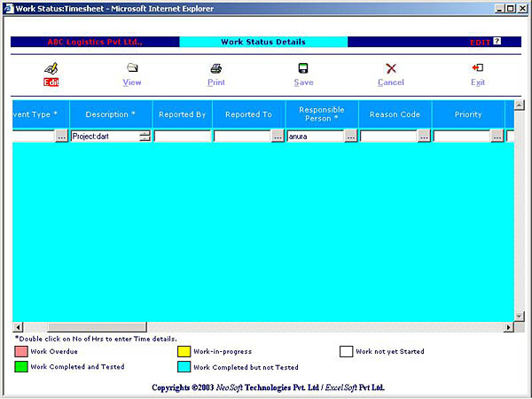Click the Print printer icon
Screen dimensions: 532x399
point(215,68)
